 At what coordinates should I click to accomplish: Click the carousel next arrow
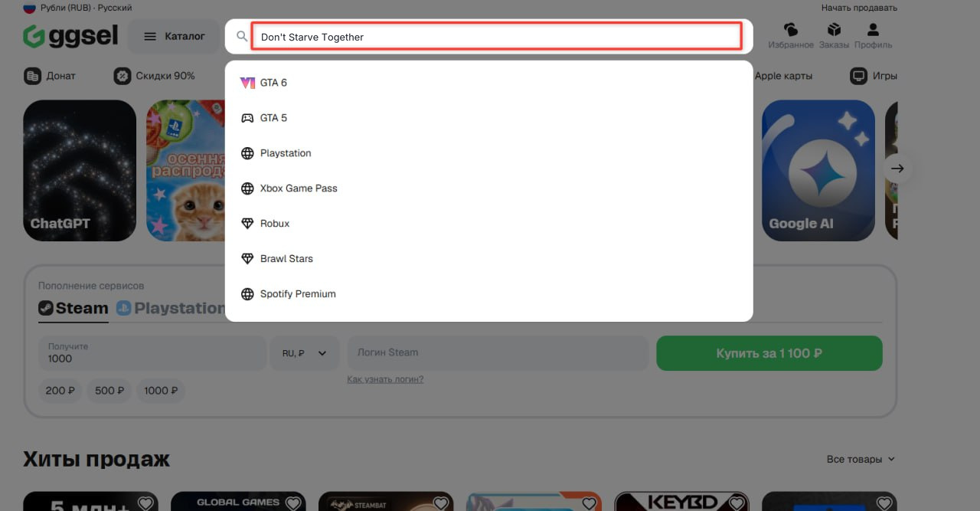(898, 169)
